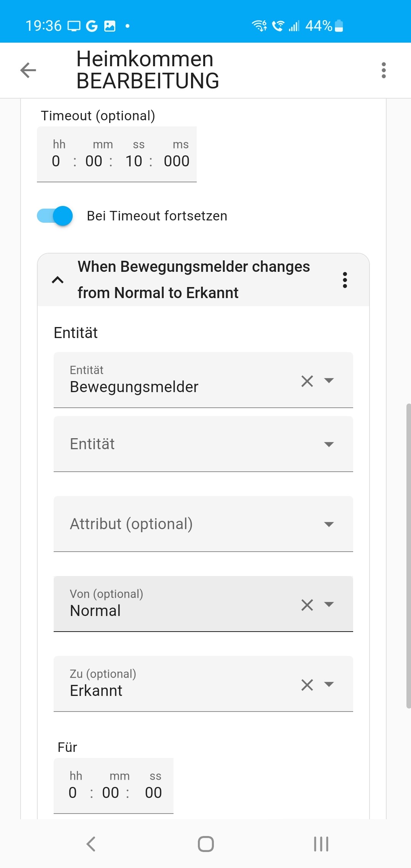This screenshot has width=411, height=868.
Task: Tap Android recent apps button
Action: point(321,844)
